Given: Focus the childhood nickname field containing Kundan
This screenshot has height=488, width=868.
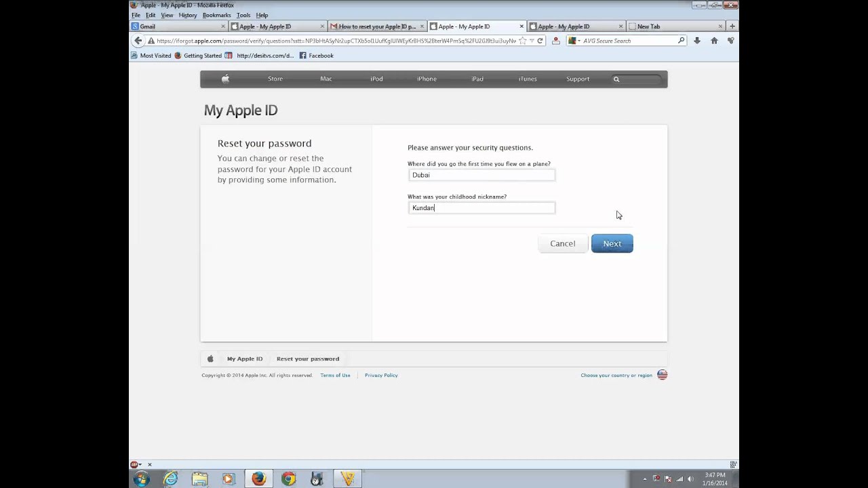Looking at the screenshot, I should tap(481, 207).
